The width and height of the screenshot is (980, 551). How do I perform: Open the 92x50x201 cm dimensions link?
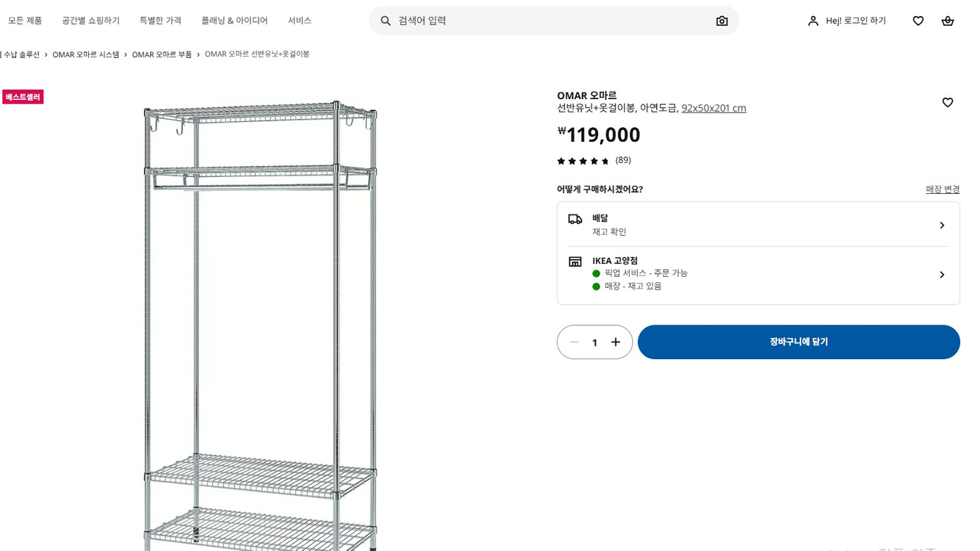[713, 107]
